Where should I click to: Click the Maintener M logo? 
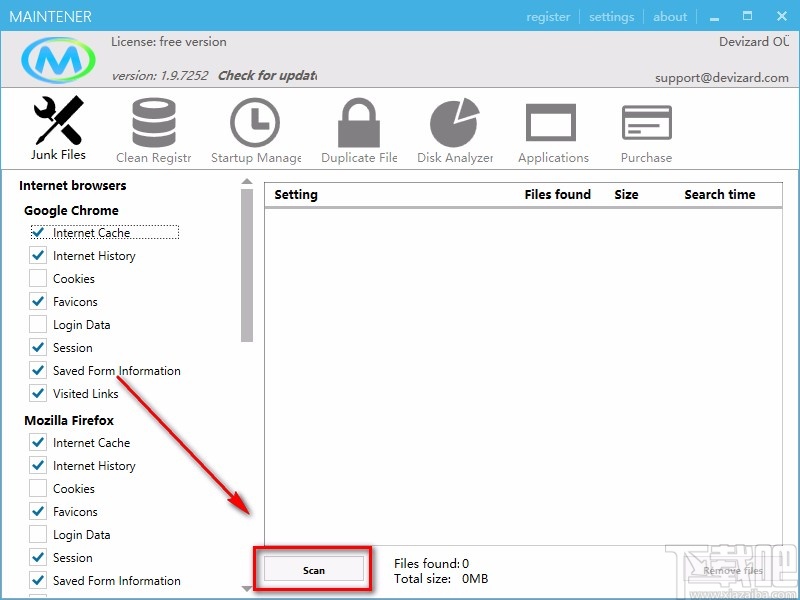(58, 60)
